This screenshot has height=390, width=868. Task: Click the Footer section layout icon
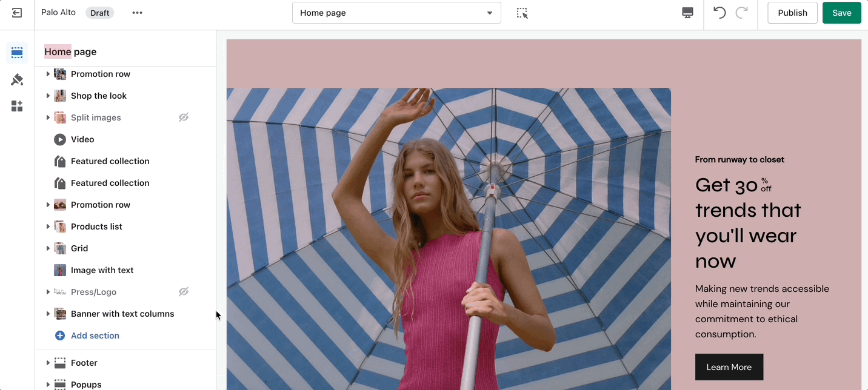coord(60,363)
